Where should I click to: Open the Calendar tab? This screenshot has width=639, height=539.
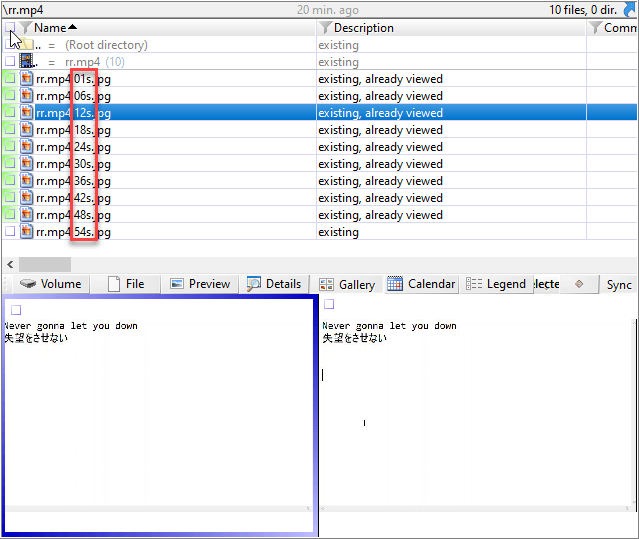(421, 284)
